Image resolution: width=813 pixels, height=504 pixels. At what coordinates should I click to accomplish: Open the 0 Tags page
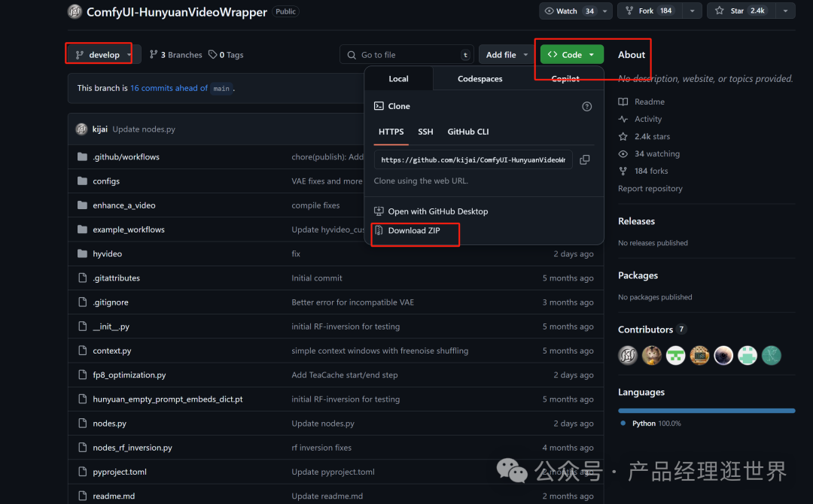[x=226, y=54]
